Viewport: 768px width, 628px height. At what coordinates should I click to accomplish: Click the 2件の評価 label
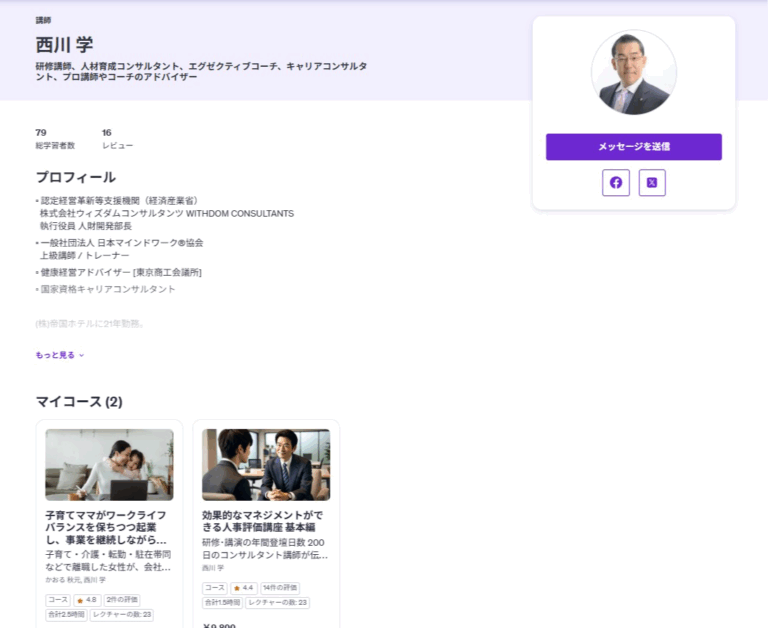tap(122, 600)
